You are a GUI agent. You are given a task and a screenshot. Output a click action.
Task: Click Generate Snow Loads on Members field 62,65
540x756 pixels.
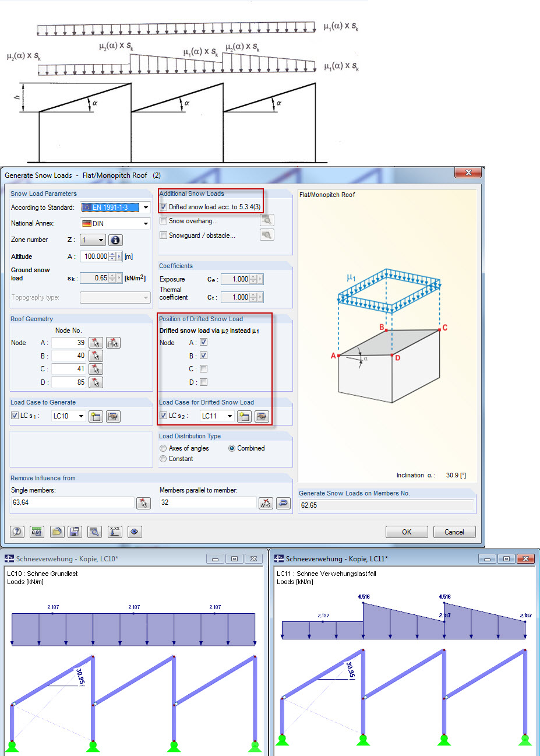(x=387, y=505)
